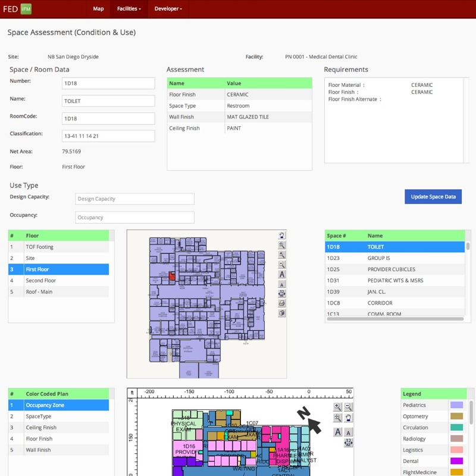The height and width of the screenshot is (476, 476).
Task: Click Legend panel vertical scrollbar
Action: click(471, 412)
